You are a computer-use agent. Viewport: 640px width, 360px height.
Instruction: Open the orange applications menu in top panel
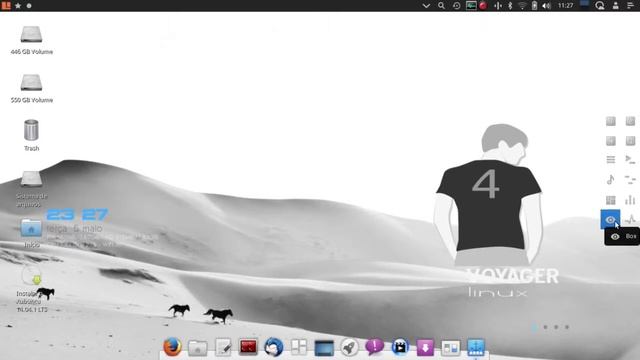tap(6, 5)
